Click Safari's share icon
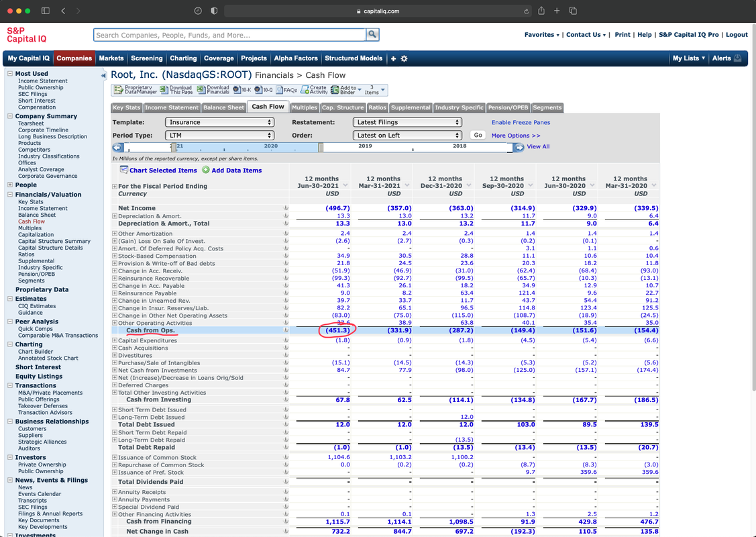 click(x=541, y=11)
